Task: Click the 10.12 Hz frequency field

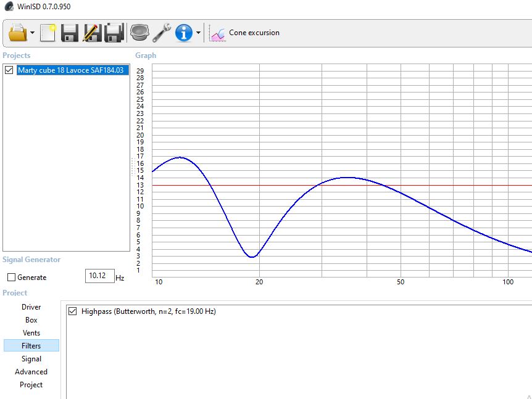Action: (x=99, y=276)
